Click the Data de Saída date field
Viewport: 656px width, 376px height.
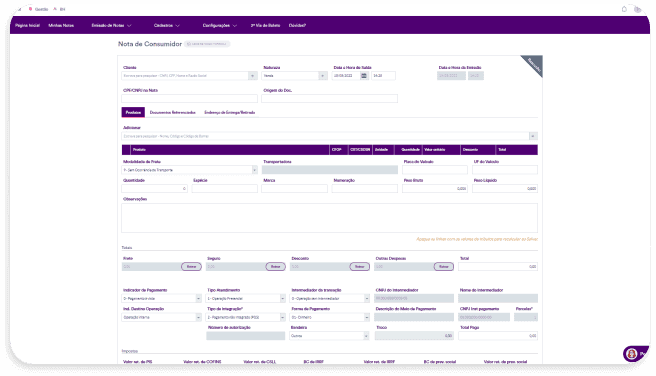click(346, 76)
